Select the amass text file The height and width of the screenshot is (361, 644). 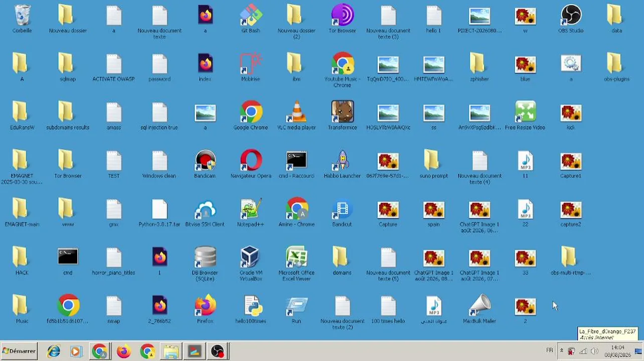tap(114, 116)
